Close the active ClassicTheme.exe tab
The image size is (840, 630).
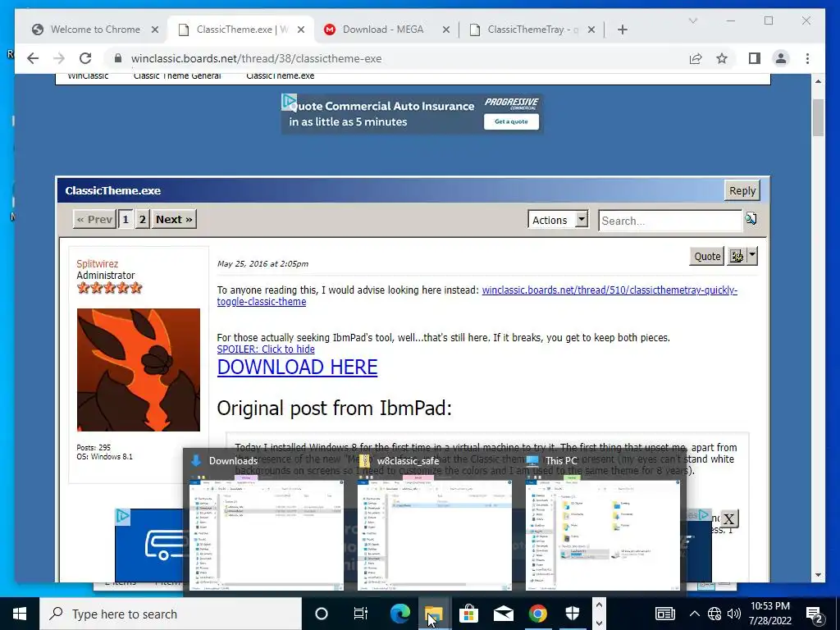301,30
